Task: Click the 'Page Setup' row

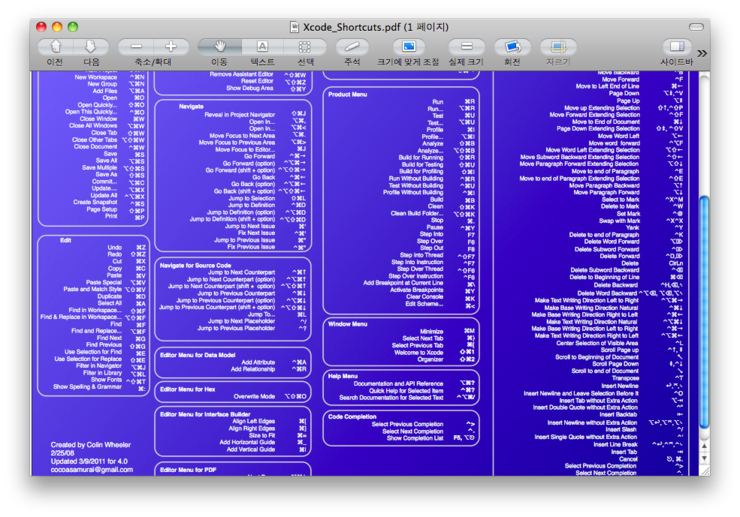Action: [116, 209]
